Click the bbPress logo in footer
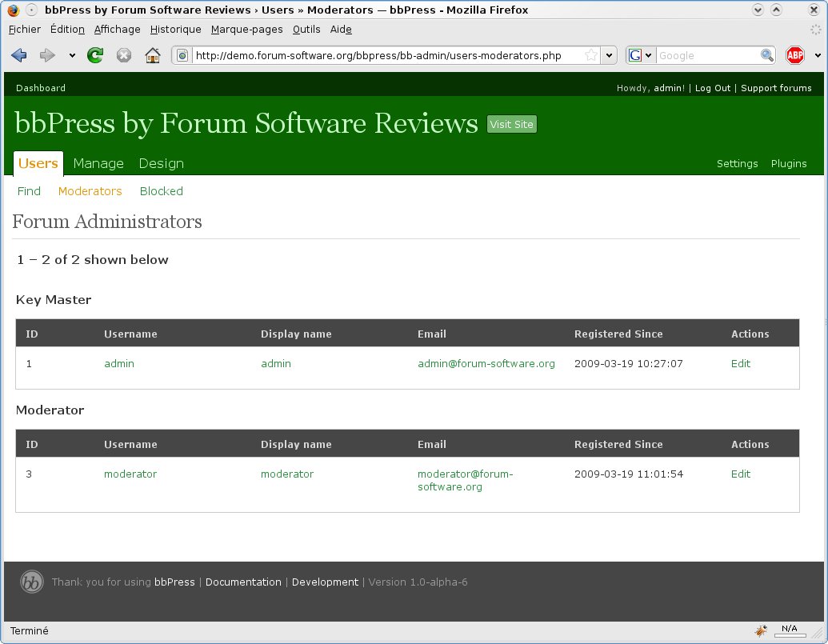Image resolution: width=828 pixels, height=644 pixels. (32, 582)
